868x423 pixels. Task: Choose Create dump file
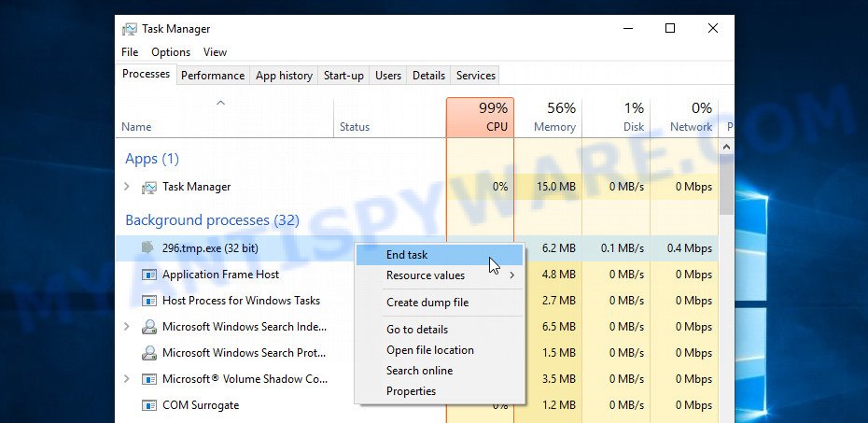pos(440,303)
